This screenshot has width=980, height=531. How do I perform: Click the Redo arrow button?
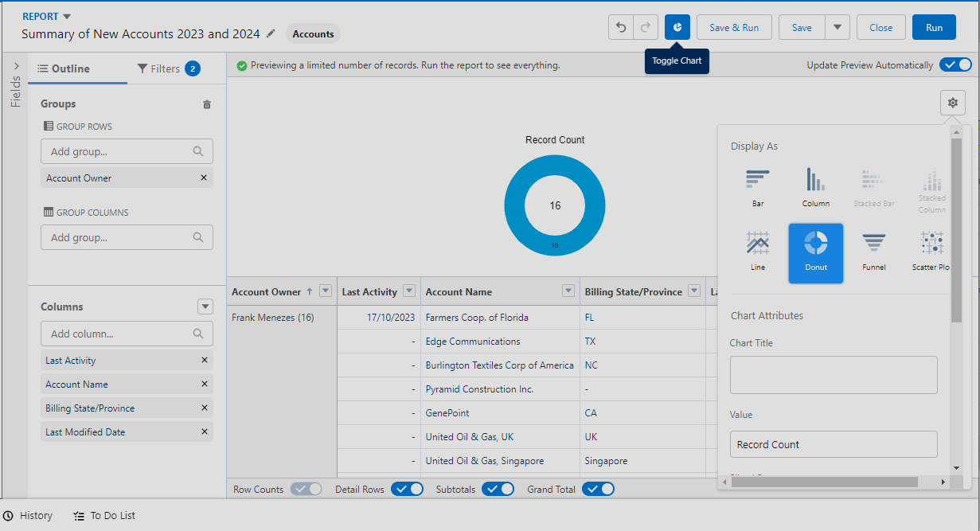(x=646, y=27)
